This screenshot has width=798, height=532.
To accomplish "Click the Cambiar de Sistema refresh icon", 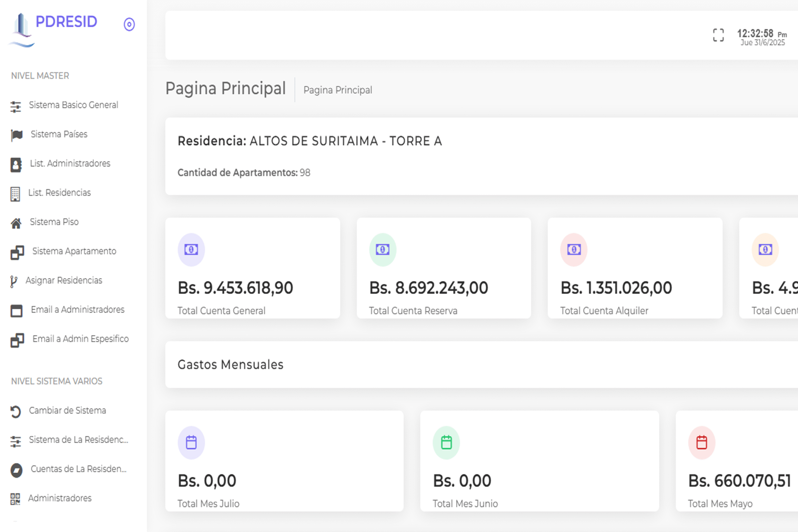I will (x=16, y=412).
